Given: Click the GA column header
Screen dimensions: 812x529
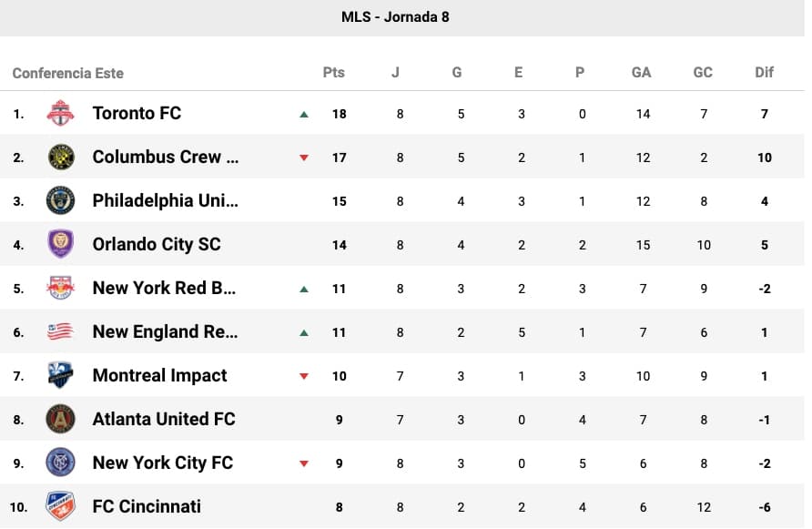Looking at the screenshot, I should click(x=641, y=73).
